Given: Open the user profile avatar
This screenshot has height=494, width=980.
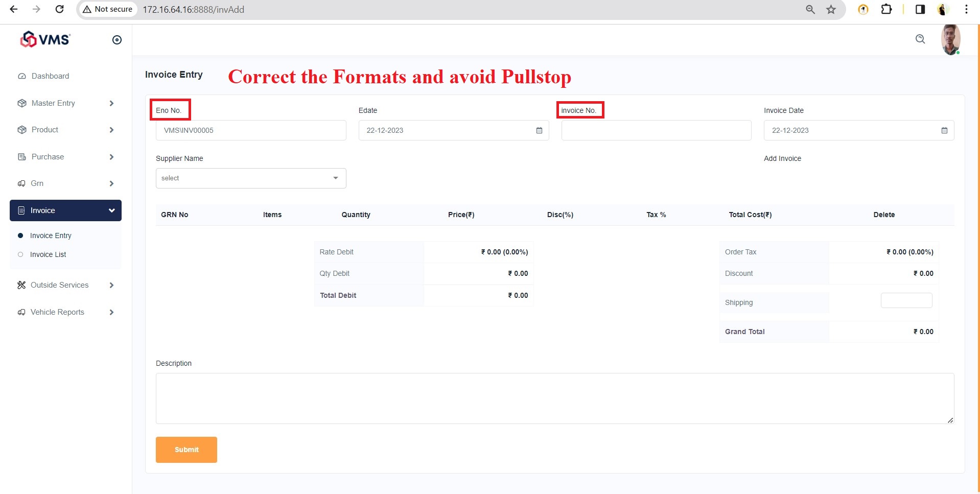Looking at the screenshot, I should [x=950, y=39].
